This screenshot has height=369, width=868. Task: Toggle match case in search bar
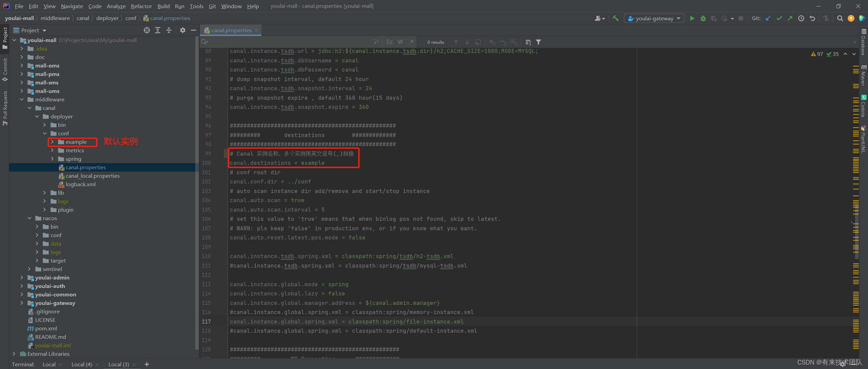tap(390, 42)
